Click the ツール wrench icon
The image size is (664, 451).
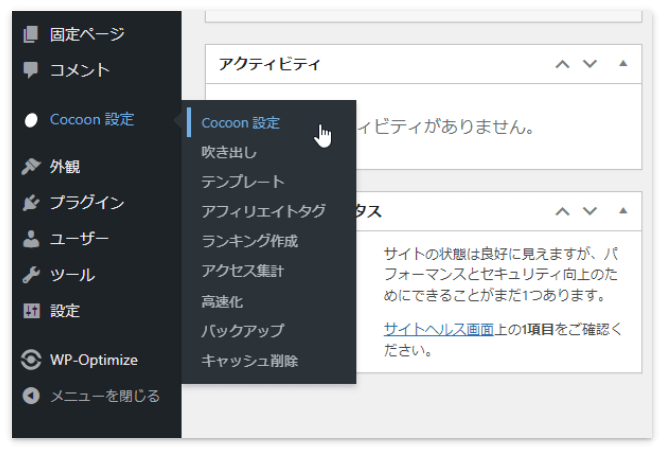pyautogui.click(x=30, y=275)
